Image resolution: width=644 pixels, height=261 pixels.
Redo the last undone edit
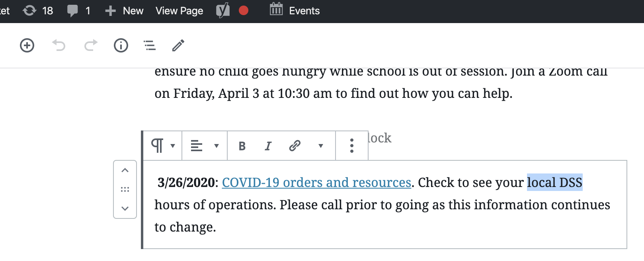[91, 45]
